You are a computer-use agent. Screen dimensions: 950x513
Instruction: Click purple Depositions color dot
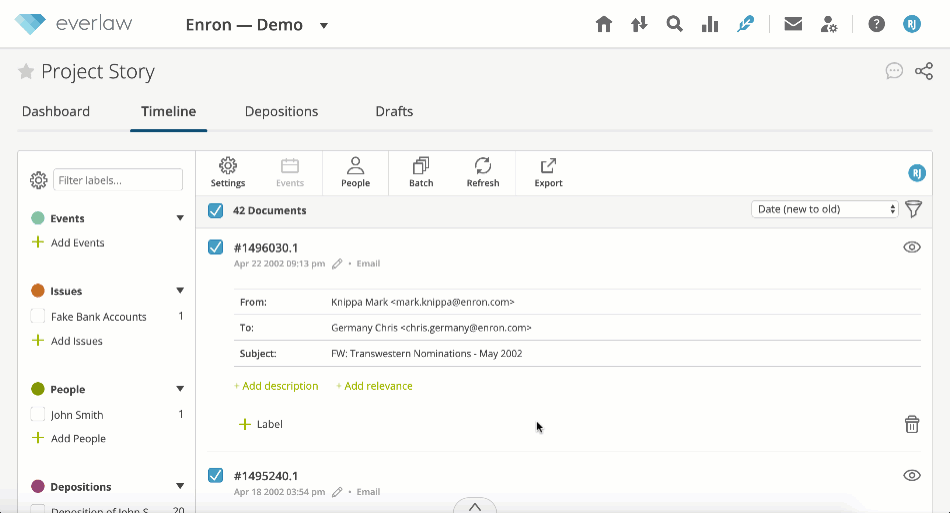[x=38, y=486]
